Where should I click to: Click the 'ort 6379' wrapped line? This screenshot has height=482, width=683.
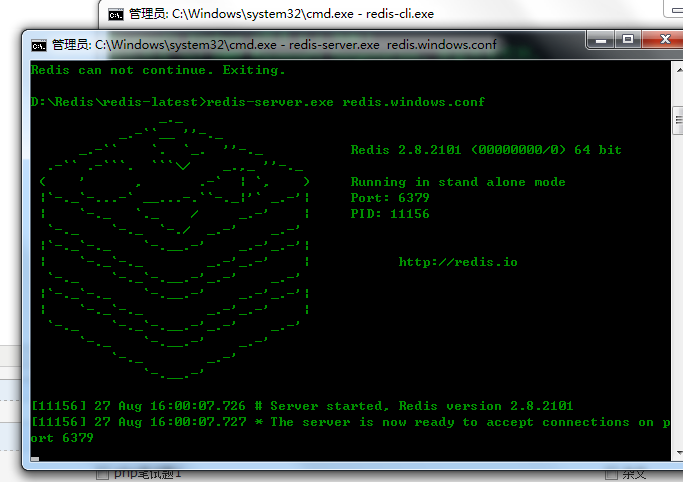(x=62, y=438)
